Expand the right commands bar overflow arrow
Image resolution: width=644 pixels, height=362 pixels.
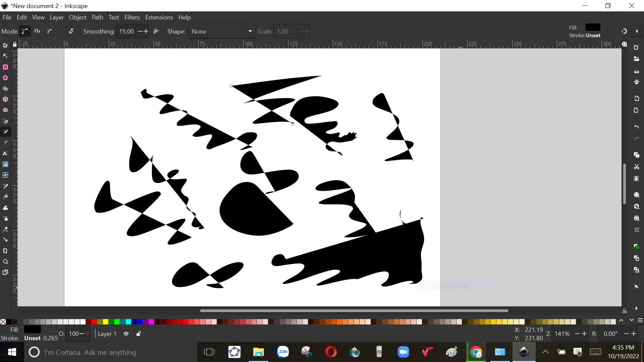pos(636,308)
